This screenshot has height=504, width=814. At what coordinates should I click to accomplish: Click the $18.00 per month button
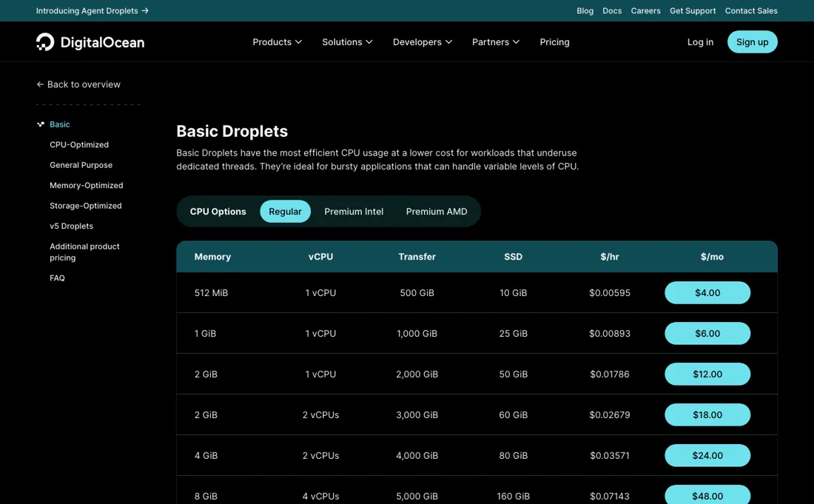point(707,414)
